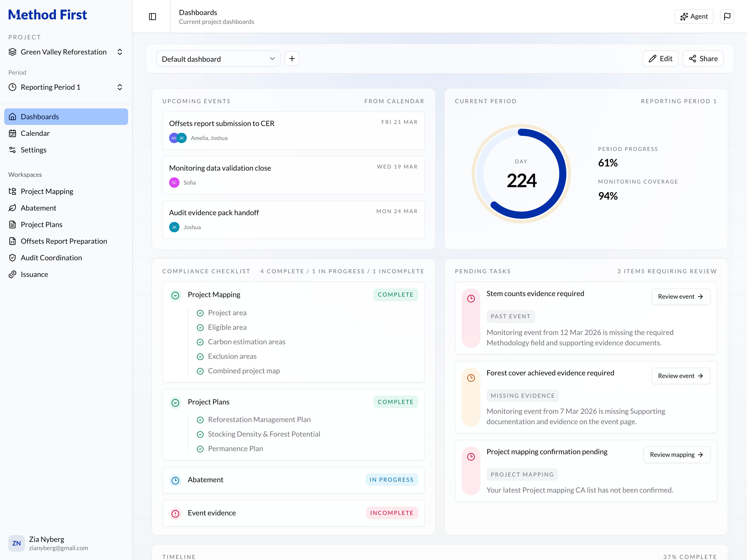The image size is (747, 560).
Task: Click the Eligible area checklist item
Action: (222, 327)
